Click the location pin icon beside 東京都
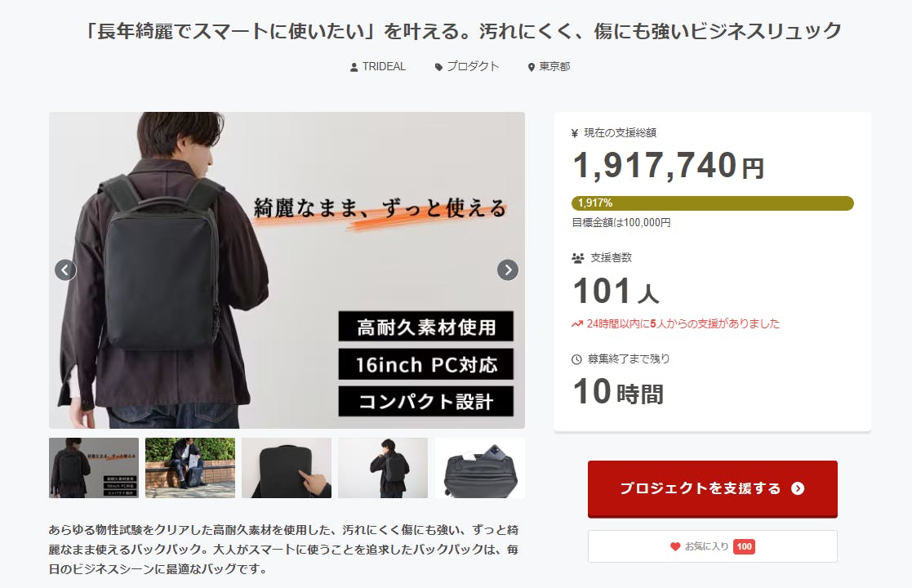Screen dimensions: 912x588 pos(531,68)
